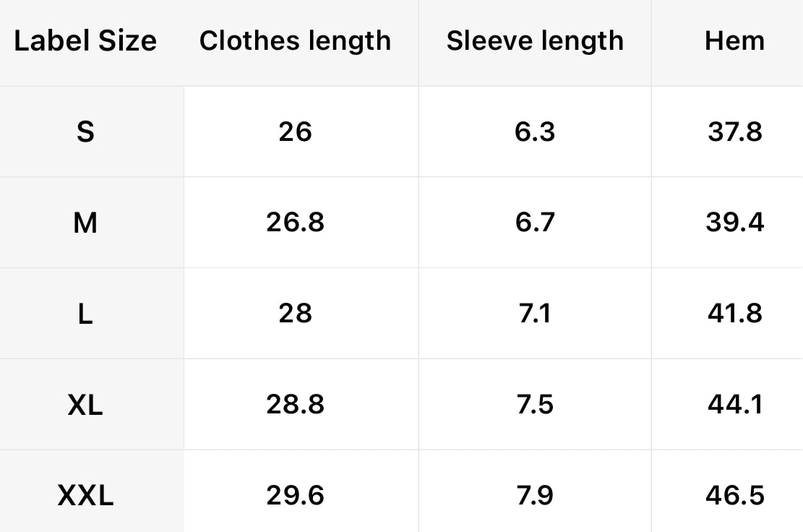The image size is (803, 532).
Task: Click sleeve length value 7.9
Action: 535,497
